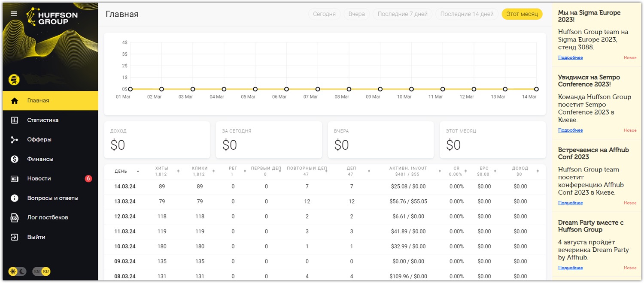This screenshot has width=644, height=283.
Task: Click the date 13.03.24 in table
Action: pos(125,202)
